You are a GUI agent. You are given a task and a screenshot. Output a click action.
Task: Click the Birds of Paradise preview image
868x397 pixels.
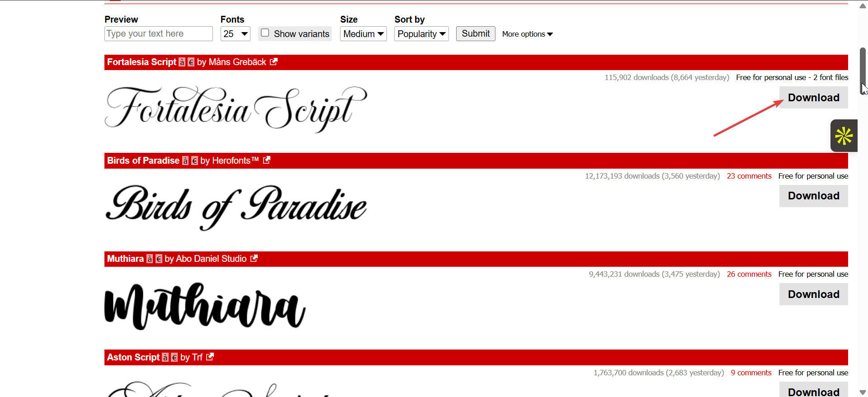coord(236,207)
